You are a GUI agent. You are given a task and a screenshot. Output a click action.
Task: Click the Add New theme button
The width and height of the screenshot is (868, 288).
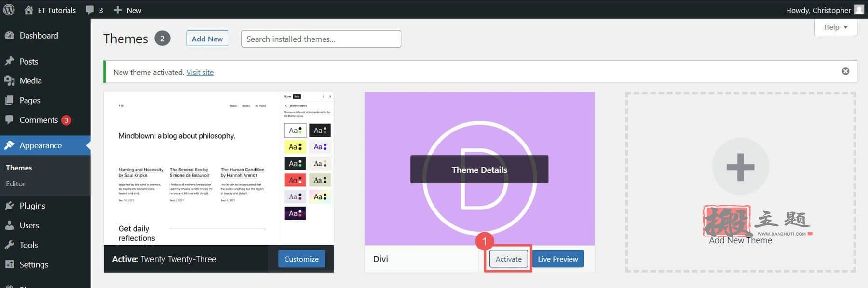pyautogui.click(x=207, y=39)
